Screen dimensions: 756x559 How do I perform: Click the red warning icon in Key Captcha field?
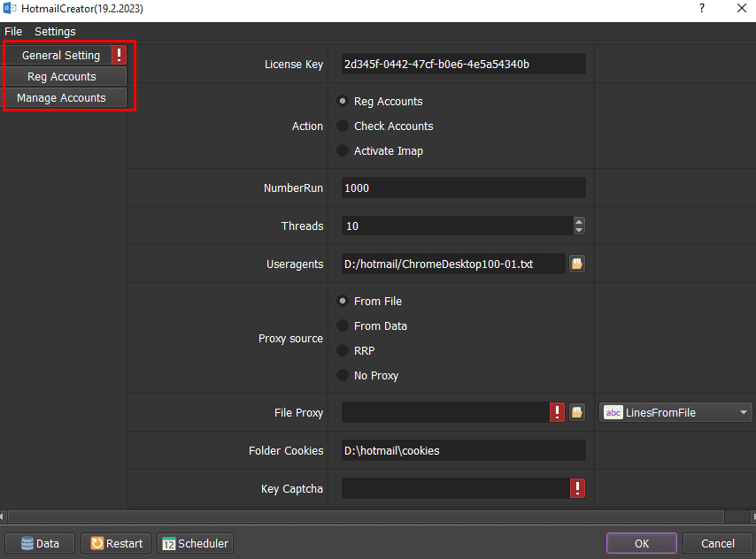point(577,488)
